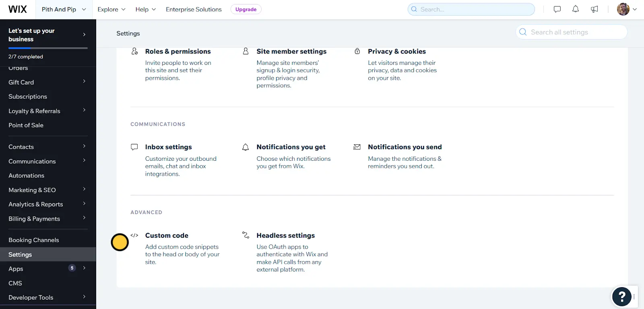644x309 pixels.
Task: Click the magnifier in Search all settings
Action: (x=523, y=32)
